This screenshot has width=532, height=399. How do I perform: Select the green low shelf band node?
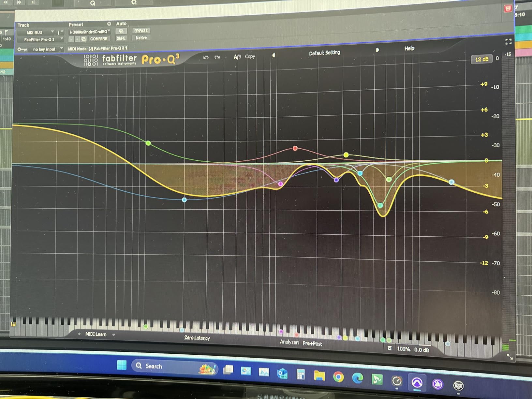coord(148,143)
